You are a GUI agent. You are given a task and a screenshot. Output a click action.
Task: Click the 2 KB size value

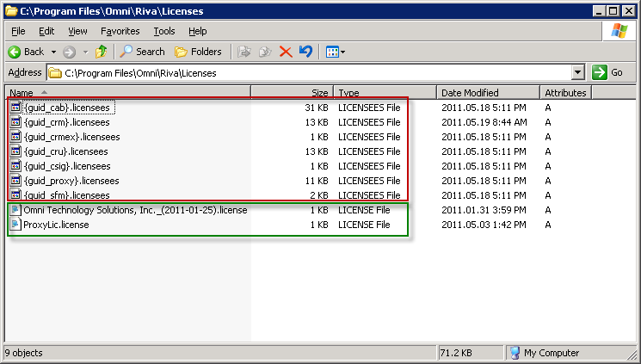point(319,195)
